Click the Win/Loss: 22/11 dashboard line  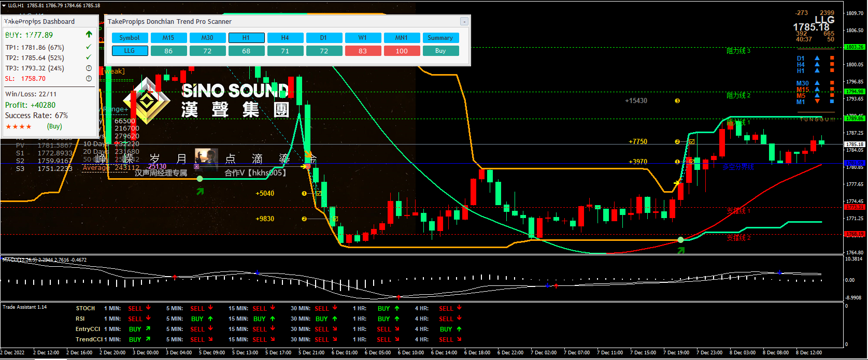coord(31,94)
